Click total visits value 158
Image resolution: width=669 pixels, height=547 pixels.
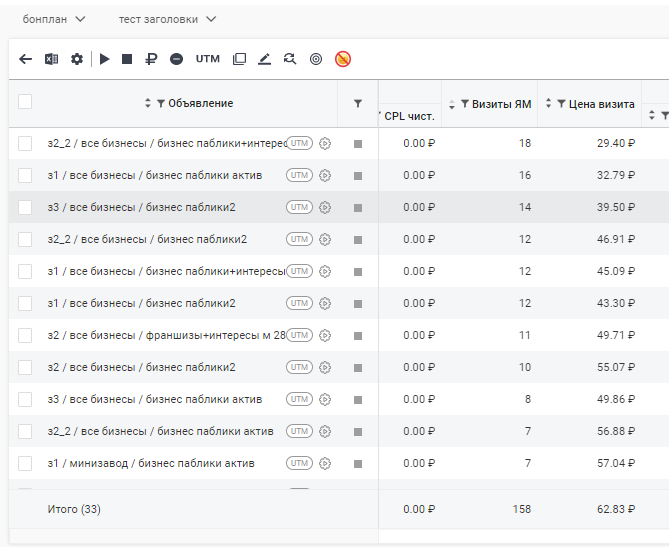pos(522,509)
